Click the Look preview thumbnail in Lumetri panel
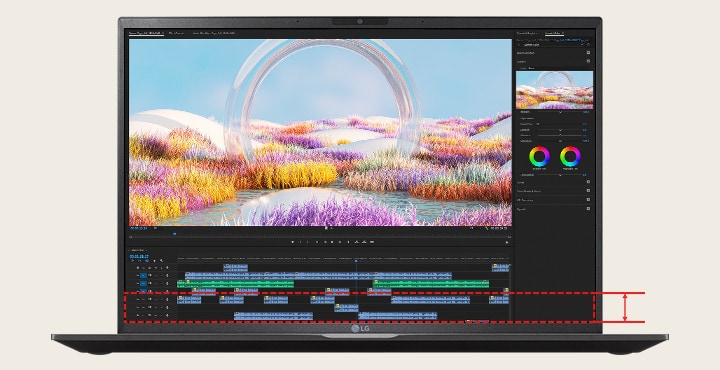 pos(554,90)
